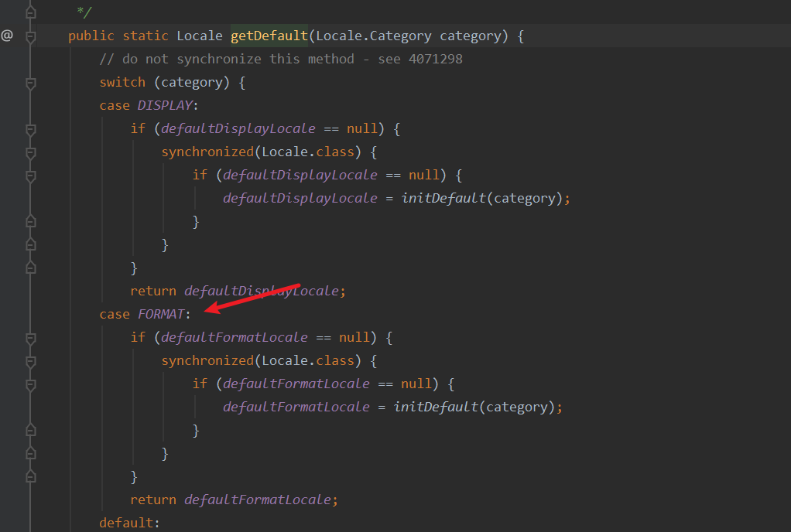Click the Locale.Category parameter type
The width and height of the screenshot is (791, 532).
tap(374, 36)
